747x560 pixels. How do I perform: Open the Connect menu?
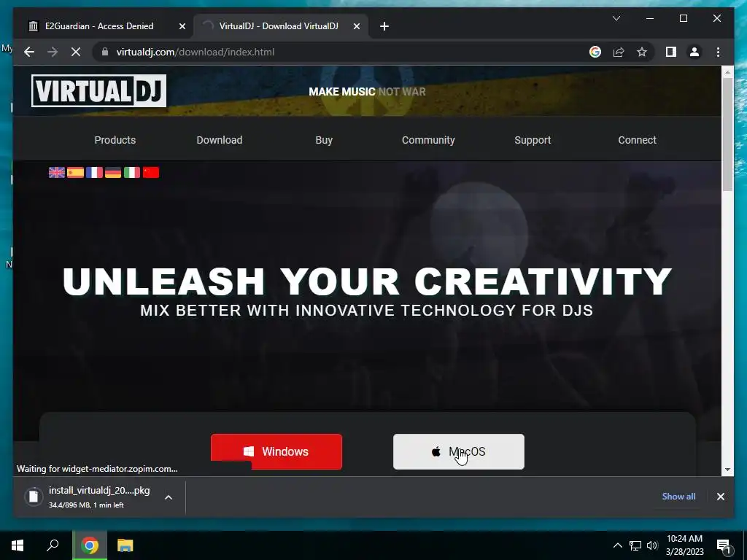tap(637, 140)
